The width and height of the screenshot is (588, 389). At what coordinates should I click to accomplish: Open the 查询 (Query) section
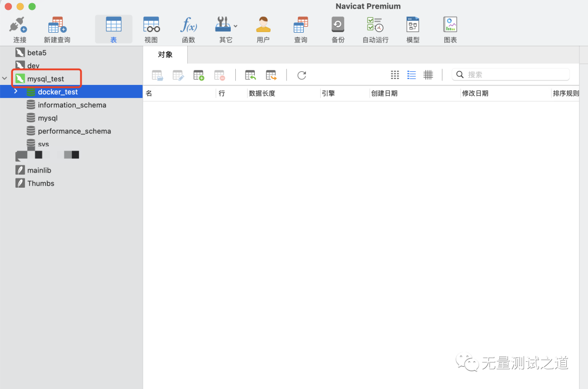pos(301,29)
